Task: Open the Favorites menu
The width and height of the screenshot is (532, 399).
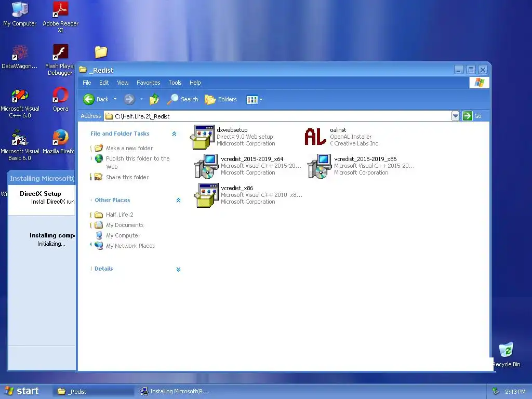Action: pyautogui.click(x=148, y=83)
